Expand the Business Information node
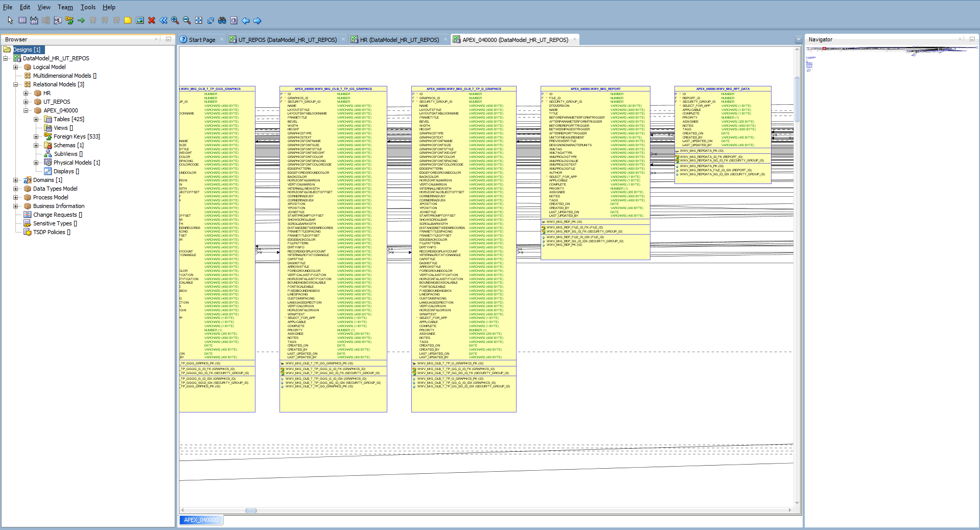 [x=16, y=206]
